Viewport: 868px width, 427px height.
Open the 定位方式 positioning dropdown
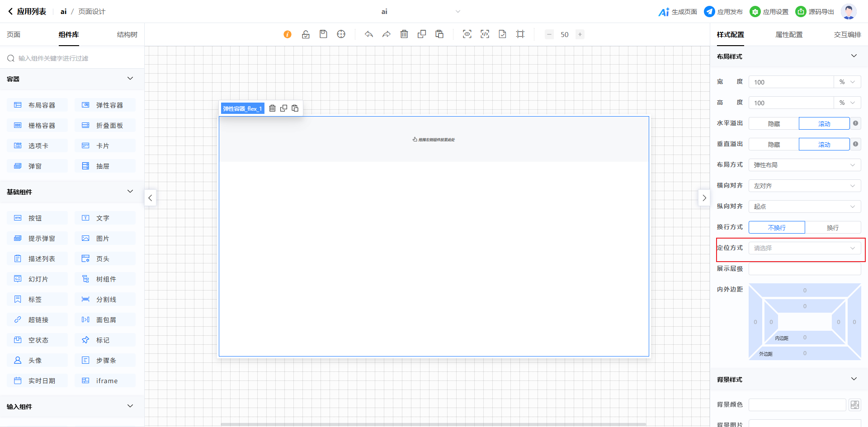(x=804, y=248)
